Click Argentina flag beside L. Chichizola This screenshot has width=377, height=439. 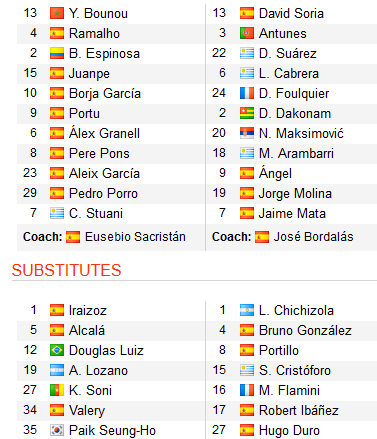point(247,310)
